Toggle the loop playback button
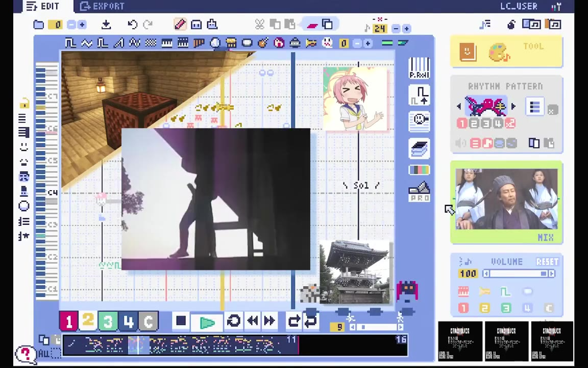Screen dimensions: 588x368 tap(234, 321)
